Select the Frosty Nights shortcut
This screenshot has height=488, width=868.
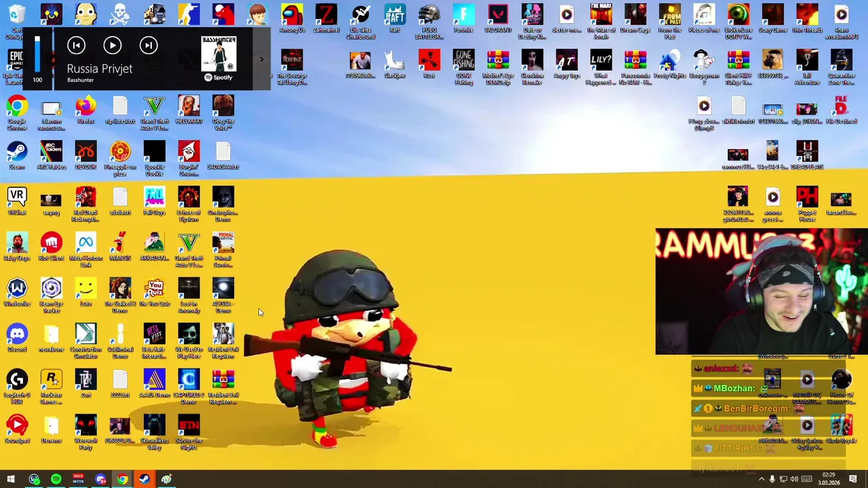tap(669, 64)
